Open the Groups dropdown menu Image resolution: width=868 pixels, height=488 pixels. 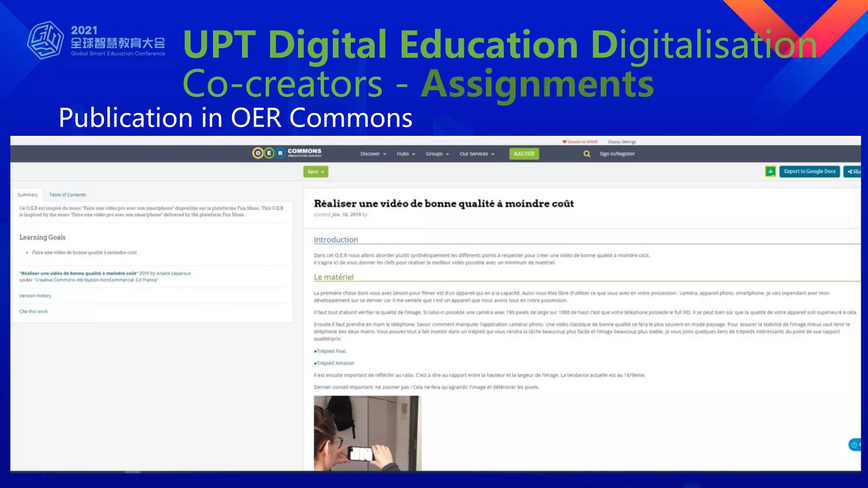click(437, 154)
